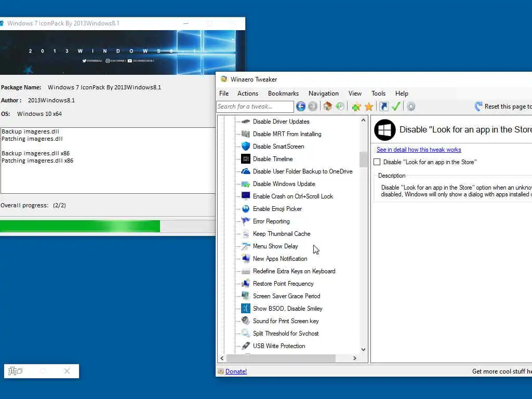This screenshot has height=399, width=532.
Task: Click the close X on small bottom-left window
Action: (67, 371)
